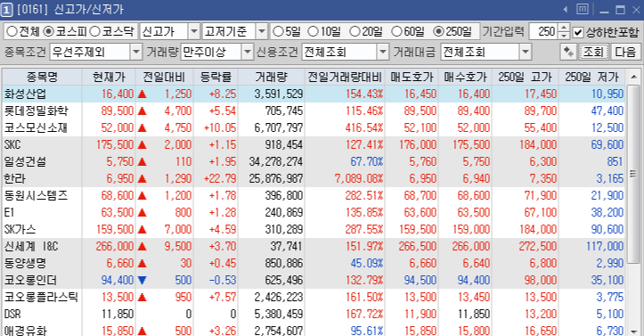Select the 코오롱플라스틱 stock name

click(x=42, y=297)
